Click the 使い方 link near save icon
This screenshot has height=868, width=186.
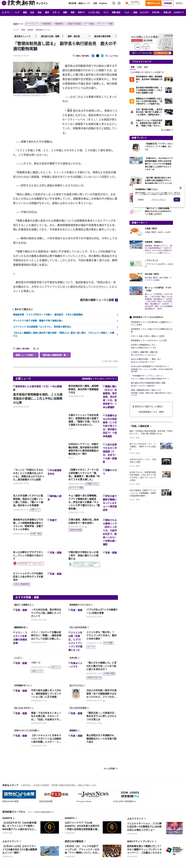(x=36, y=349)
